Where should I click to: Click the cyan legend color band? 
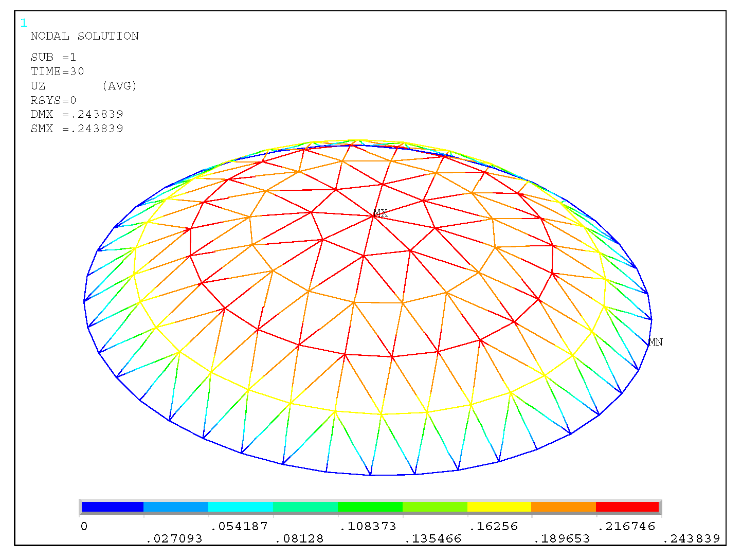click(241, 507)
